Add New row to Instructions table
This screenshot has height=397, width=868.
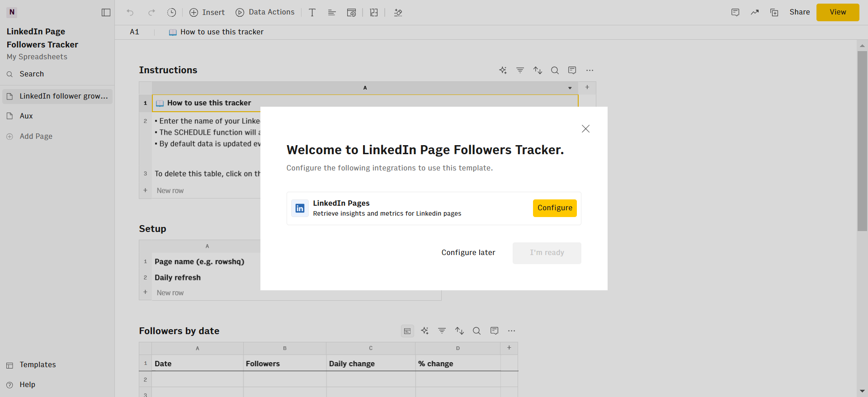[170, 191]
